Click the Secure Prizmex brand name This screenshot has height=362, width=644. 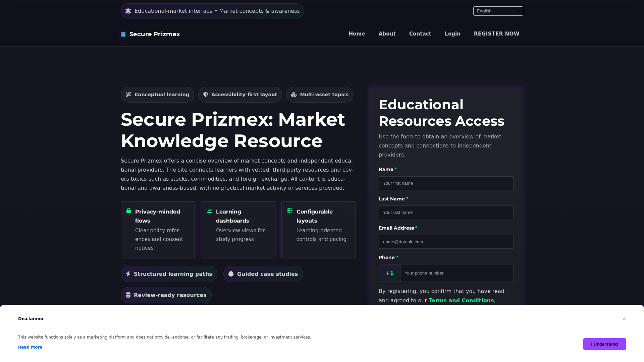point(155,34)
